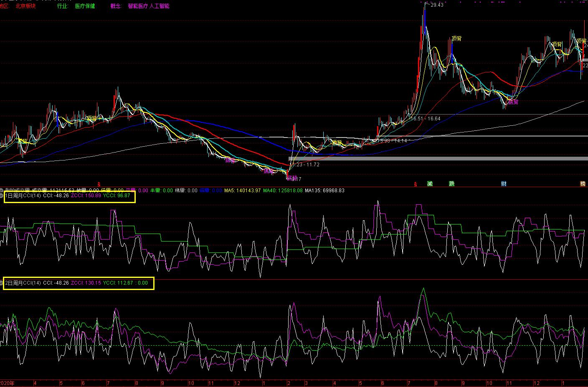The height and width of the screenshot is (387, 588).
Task: Click the round icon beside 1日周月CCI(14)
Action: 2,196
